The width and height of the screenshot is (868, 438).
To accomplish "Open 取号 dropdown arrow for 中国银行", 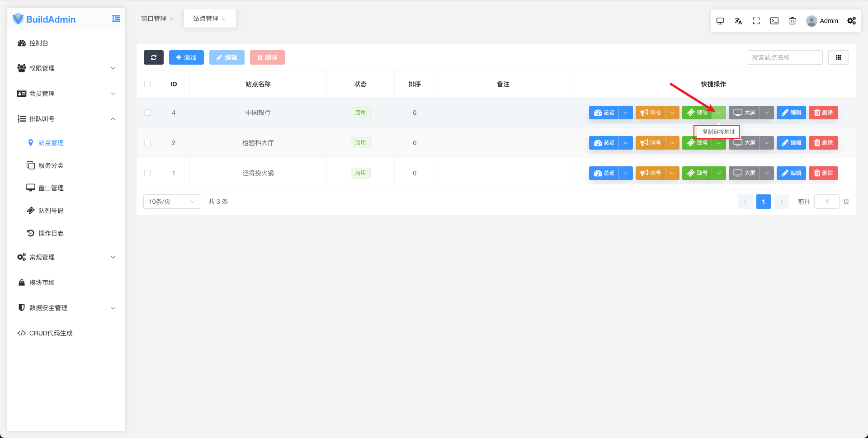I will (719, 113).
